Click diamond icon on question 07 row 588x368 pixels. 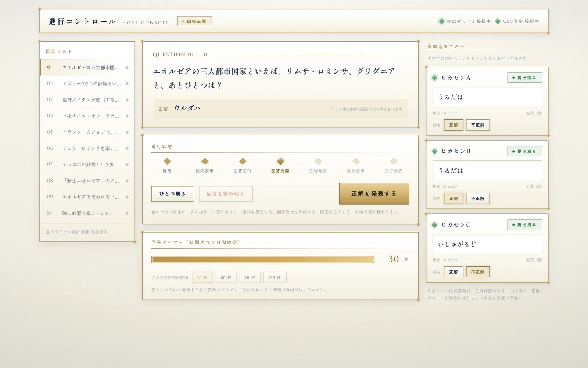[127, 164]
